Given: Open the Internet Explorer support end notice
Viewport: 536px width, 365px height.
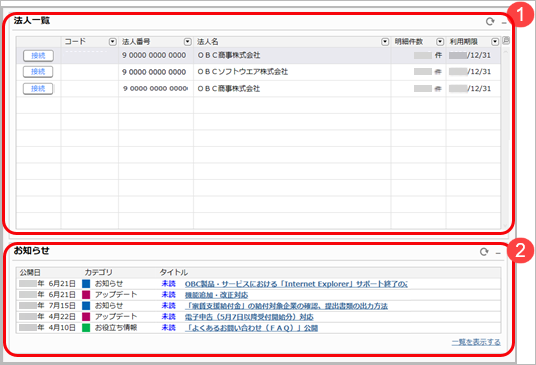Looking at the screenshot, I should [296, 284].
